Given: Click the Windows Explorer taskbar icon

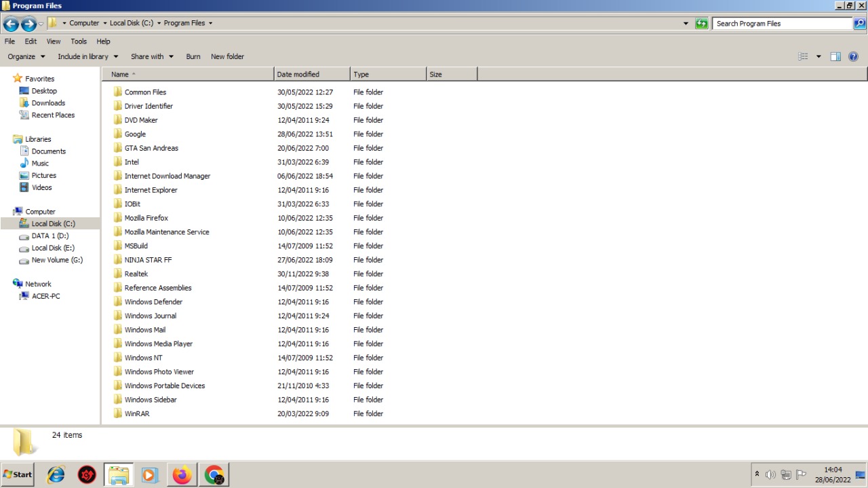Looking at the screenshot, I should pos(119,475).
